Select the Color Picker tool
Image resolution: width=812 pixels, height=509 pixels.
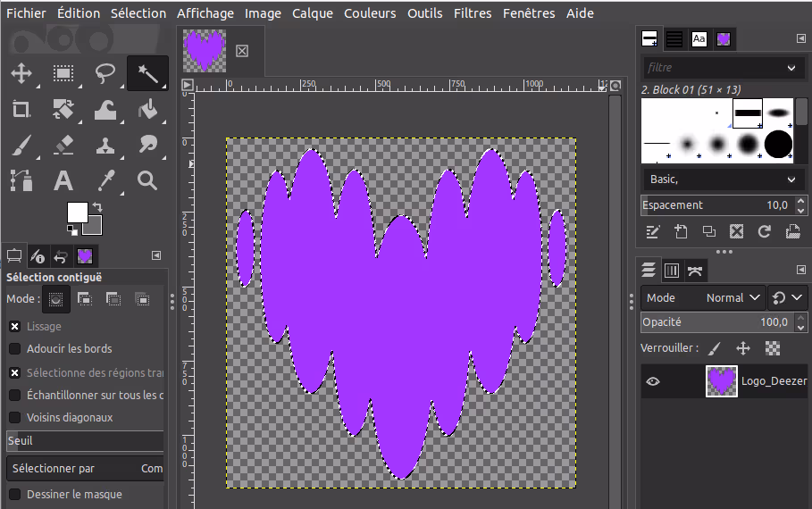105,180
